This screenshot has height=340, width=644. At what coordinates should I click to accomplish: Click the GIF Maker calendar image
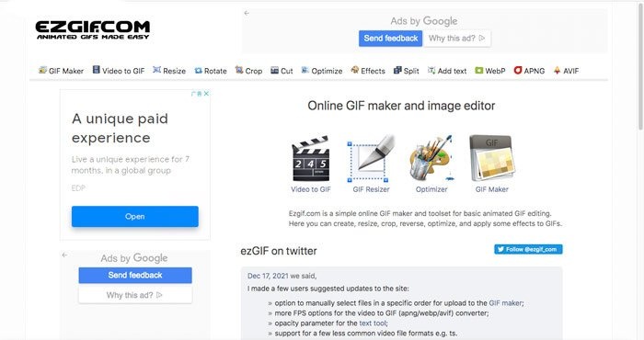492,159
